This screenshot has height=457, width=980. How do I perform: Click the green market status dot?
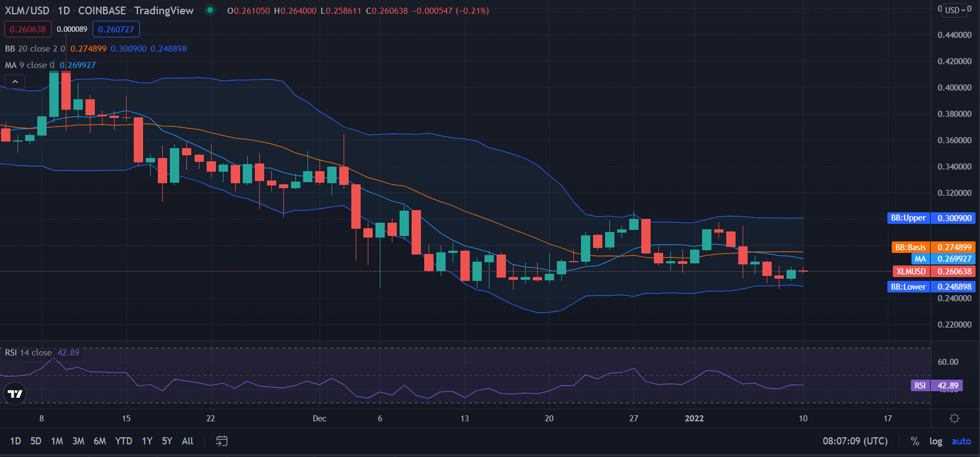pyautogui.click(x=210, y=10)
